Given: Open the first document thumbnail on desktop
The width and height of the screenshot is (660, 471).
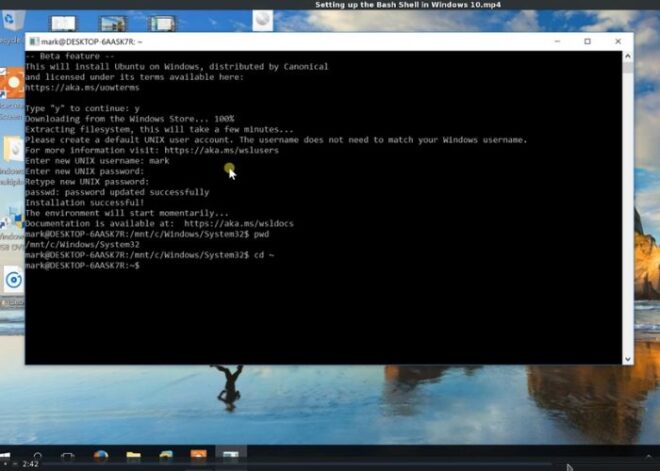Looking at the screenshot, I should pyautogui.click(x=63, y=24).
